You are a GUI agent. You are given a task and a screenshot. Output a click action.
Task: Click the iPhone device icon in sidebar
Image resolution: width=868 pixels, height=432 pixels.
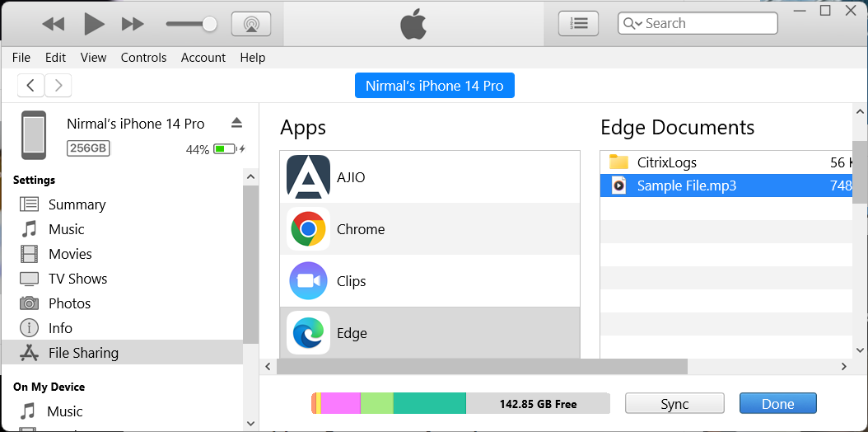34,135
